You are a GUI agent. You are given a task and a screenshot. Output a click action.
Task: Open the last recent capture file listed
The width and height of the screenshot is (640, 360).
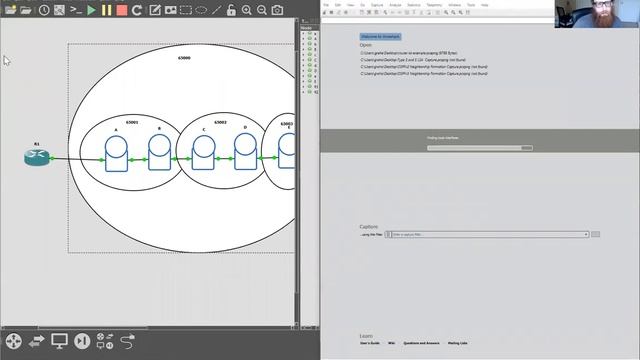click(424, 73)
